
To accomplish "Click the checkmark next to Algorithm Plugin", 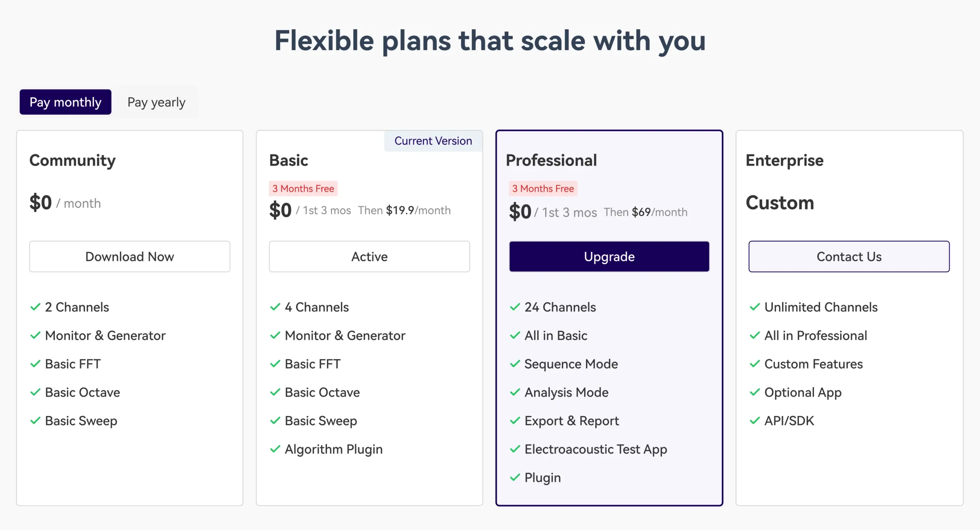I will (275, 449).
